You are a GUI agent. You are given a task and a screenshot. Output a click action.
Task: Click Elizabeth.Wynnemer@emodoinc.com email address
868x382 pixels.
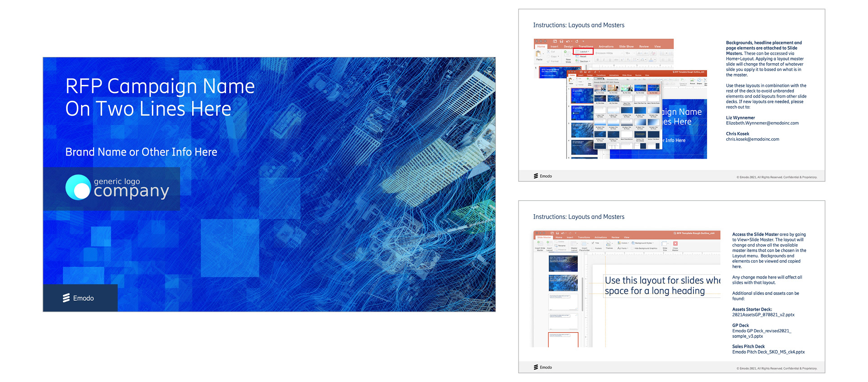[x=762, y=123]
